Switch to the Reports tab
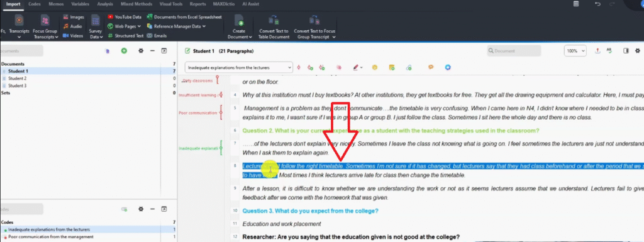This screenshot has width=644, height=242. click(x=198, y=4)
